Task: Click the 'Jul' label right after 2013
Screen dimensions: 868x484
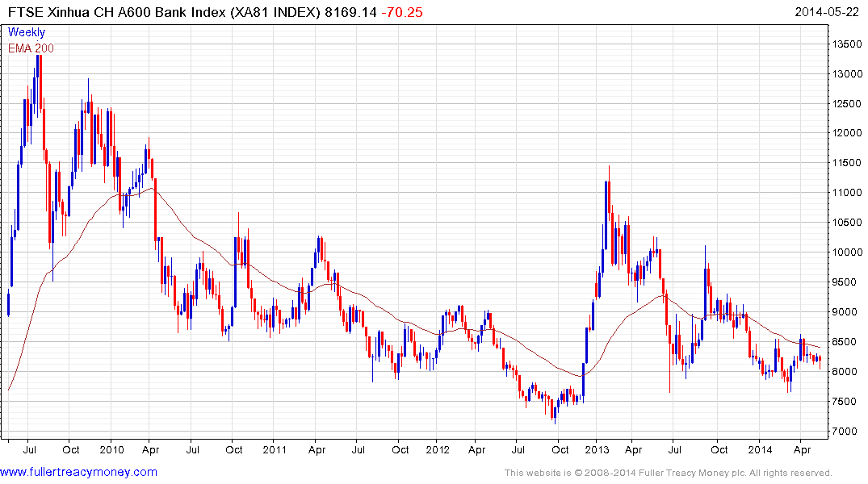Action: [674, 449]
